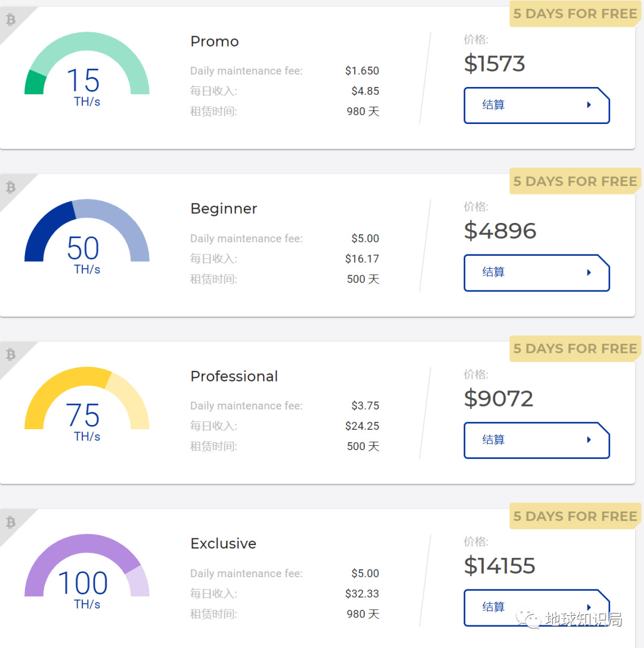Click the Bitcoin icon on the Exclusive card
The image size is (644, 648).
(x=10, y=523)
